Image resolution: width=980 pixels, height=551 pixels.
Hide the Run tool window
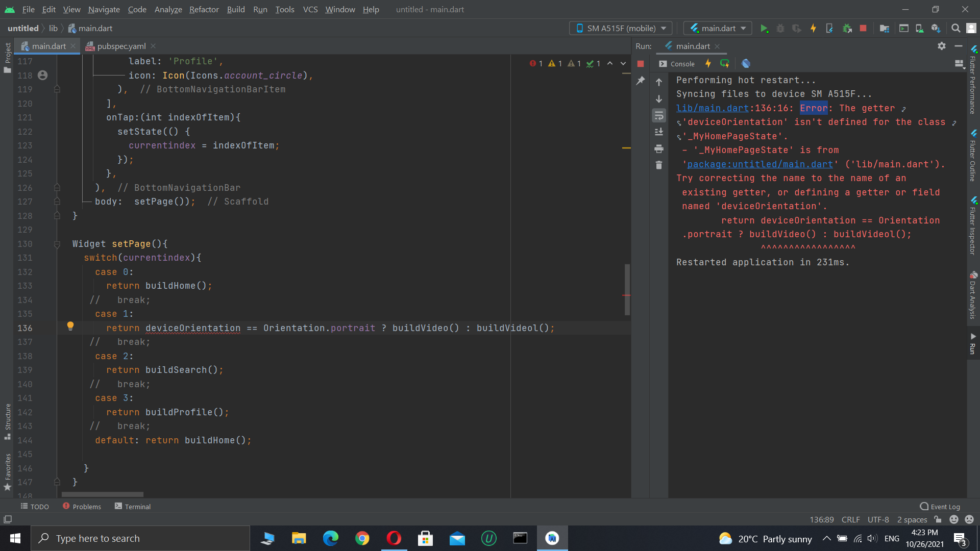[x=959, y=46]
